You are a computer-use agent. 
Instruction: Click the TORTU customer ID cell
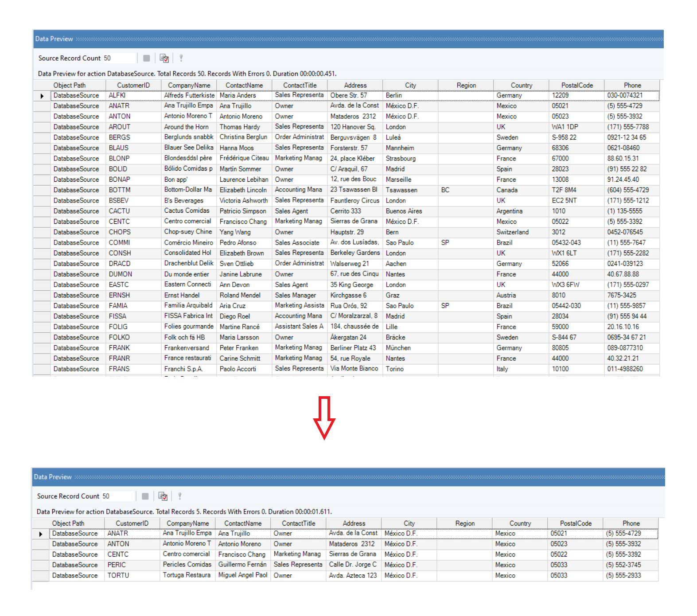(118, 576)
